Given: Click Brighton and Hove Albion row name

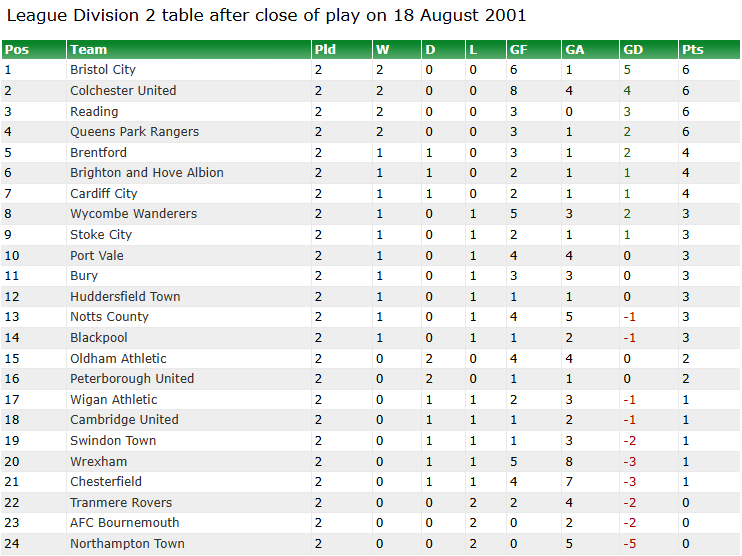Looking at the screenshot, I should pos(147,173).
